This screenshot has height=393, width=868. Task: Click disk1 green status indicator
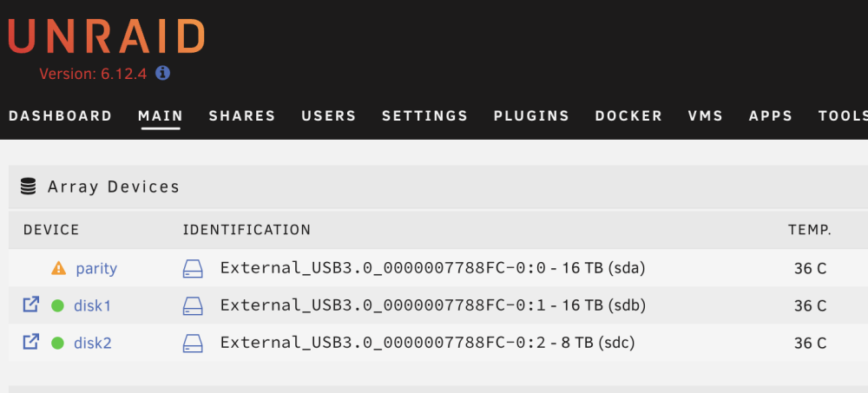coord(57,305)
